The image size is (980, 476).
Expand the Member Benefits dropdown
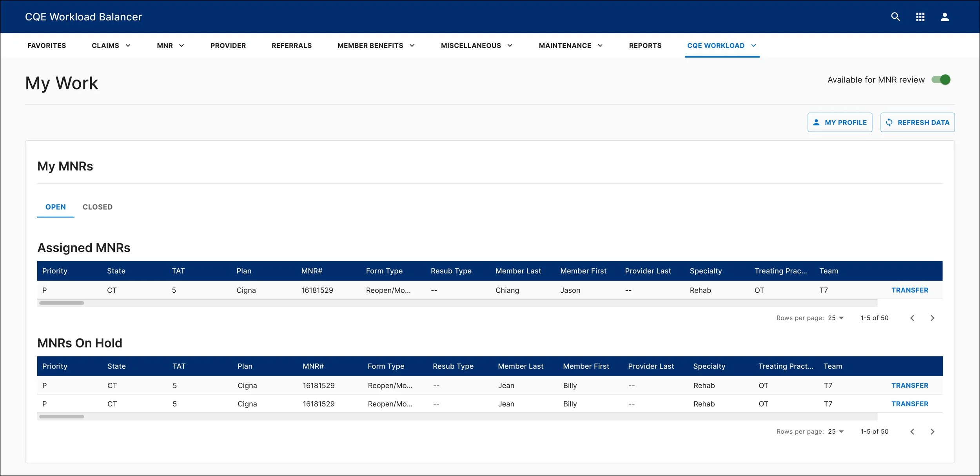pyautogui.click(x=376, y=46)
